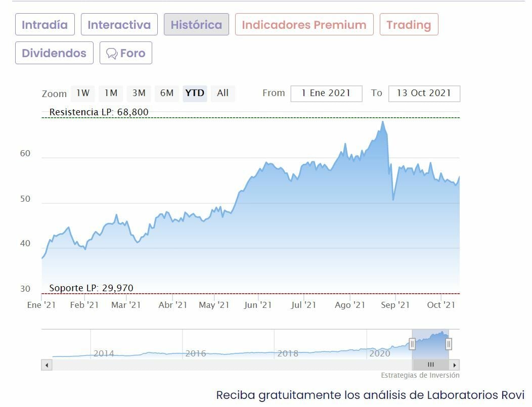Click the right scroll arrow under the navigator
This screenshot has width=532, height=407.
coord(455,365)
